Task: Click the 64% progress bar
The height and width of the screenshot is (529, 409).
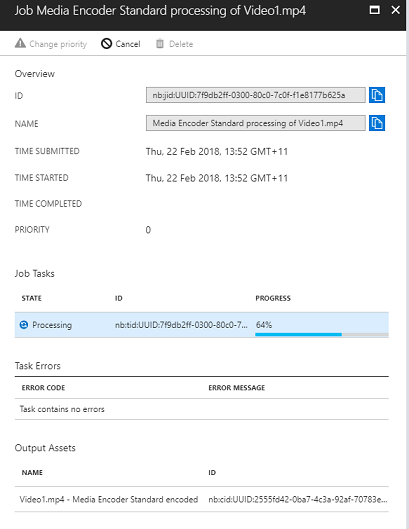Action: pyautogui.click(x=322, y=334)
